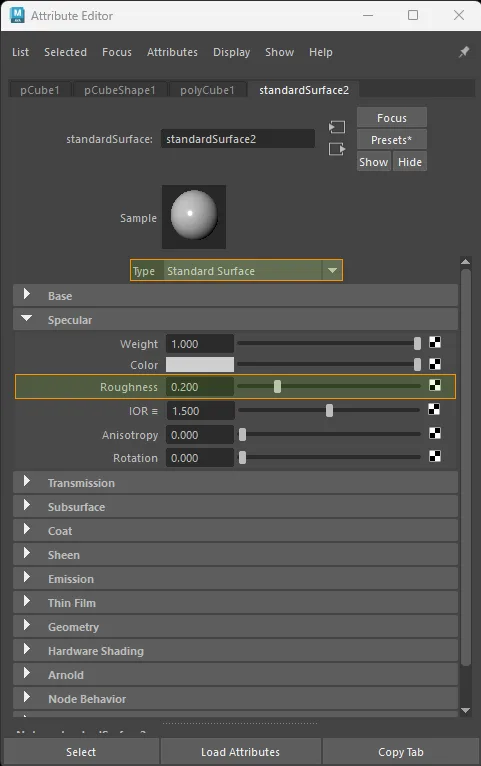Expand the Subsurface section

point(235,507)
